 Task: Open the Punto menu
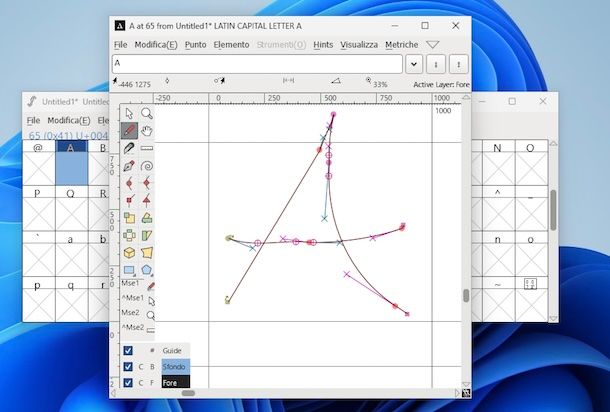coord(195,45)
